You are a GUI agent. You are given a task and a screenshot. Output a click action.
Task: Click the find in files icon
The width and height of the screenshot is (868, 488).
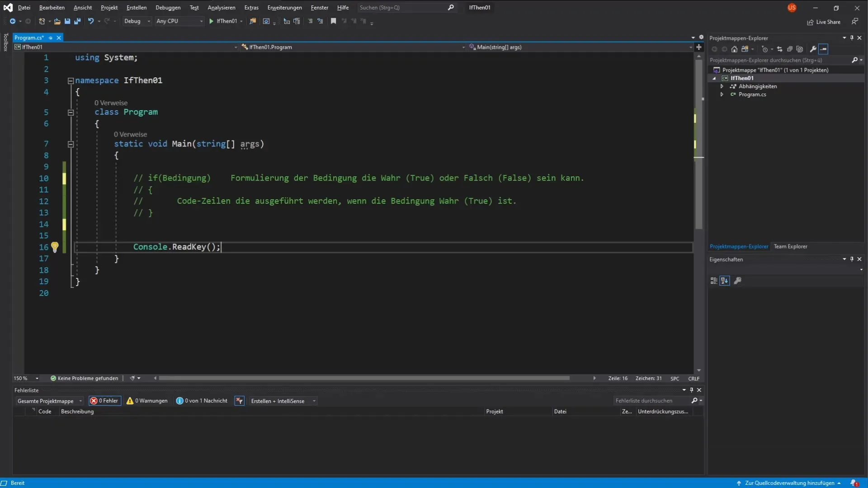pos(253,21)
